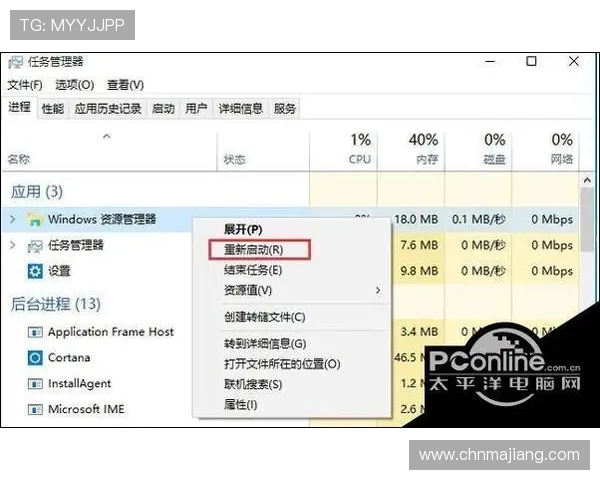Image resolution: width=600 pixels, height=480 pixels.
Task: Click the 7.6 MB memory value
Action: [419, 245]
